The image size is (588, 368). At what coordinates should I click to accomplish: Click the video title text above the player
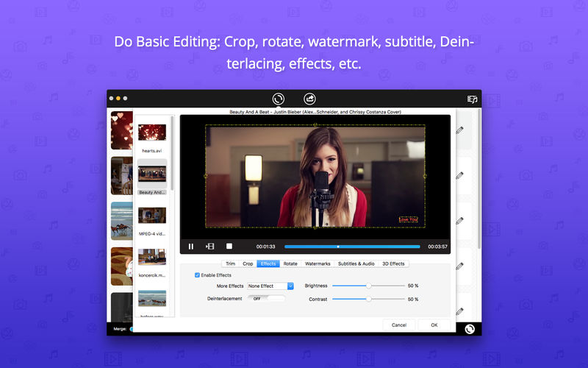click(x=315, y=112)
